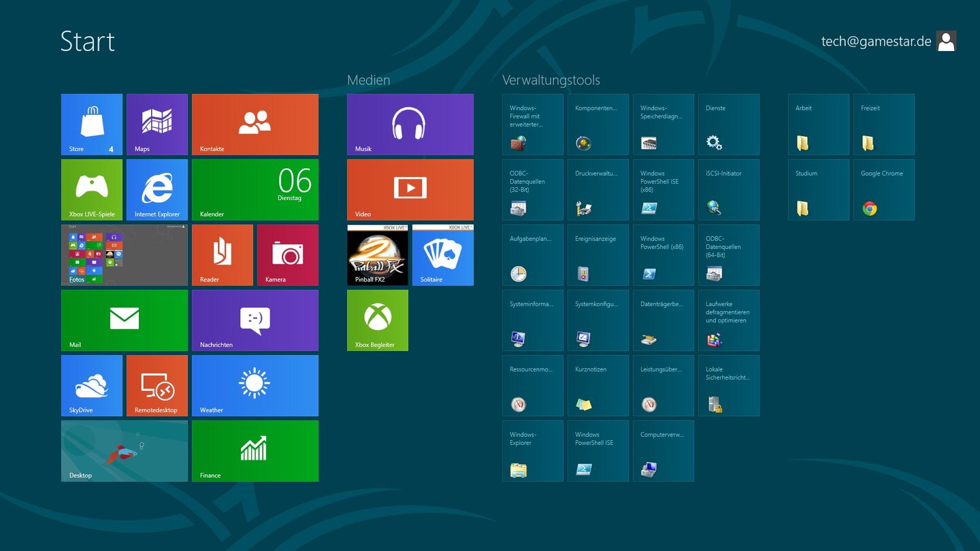Select the Medien group heading

pos(369,80)
